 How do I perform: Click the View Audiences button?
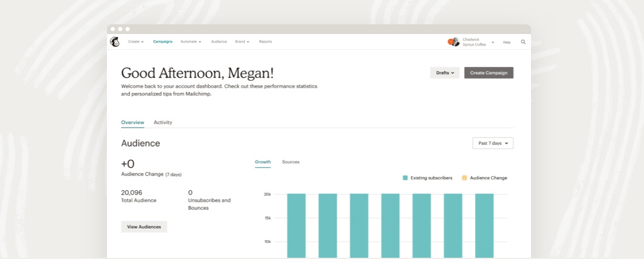[x=144, y=227]
